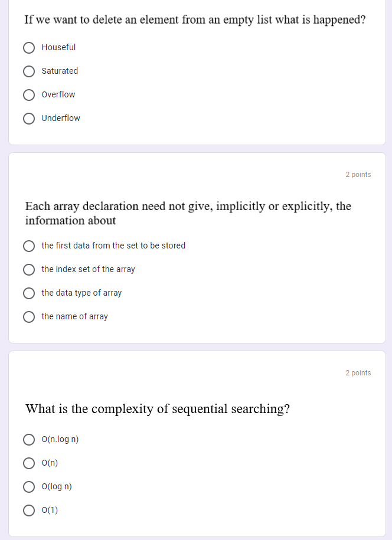This screenshot has height=540, width=392.
Task: Choose O(n) as the complexity
Action: [29, 463]
